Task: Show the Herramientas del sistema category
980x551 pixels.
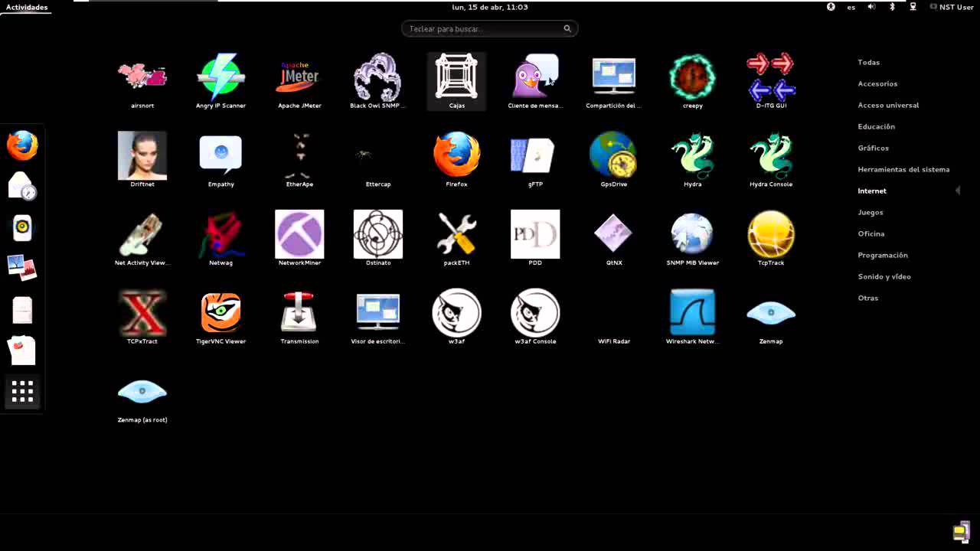Action: click(x=903, y=169)
